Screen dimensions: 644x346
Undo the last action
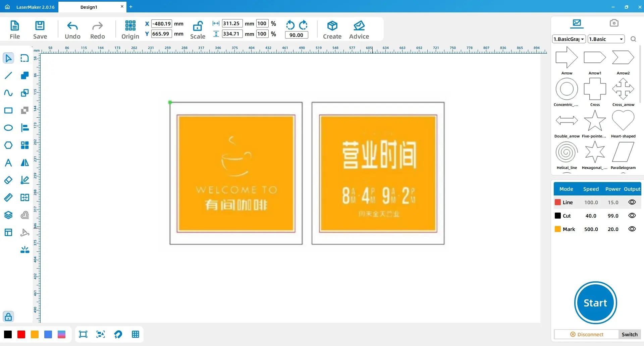point(72,30)
